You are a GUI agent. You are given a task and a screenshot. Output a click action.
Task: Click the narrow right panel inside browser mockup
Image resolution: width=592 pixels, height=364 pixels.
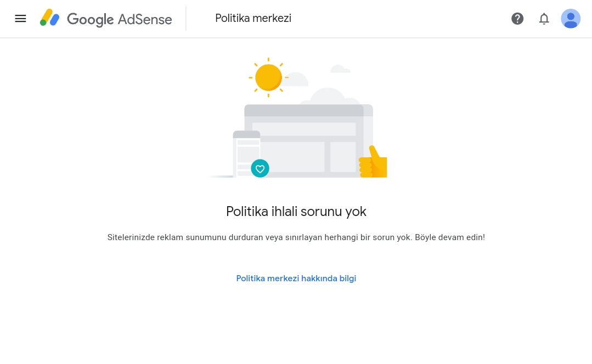[343, 157]
